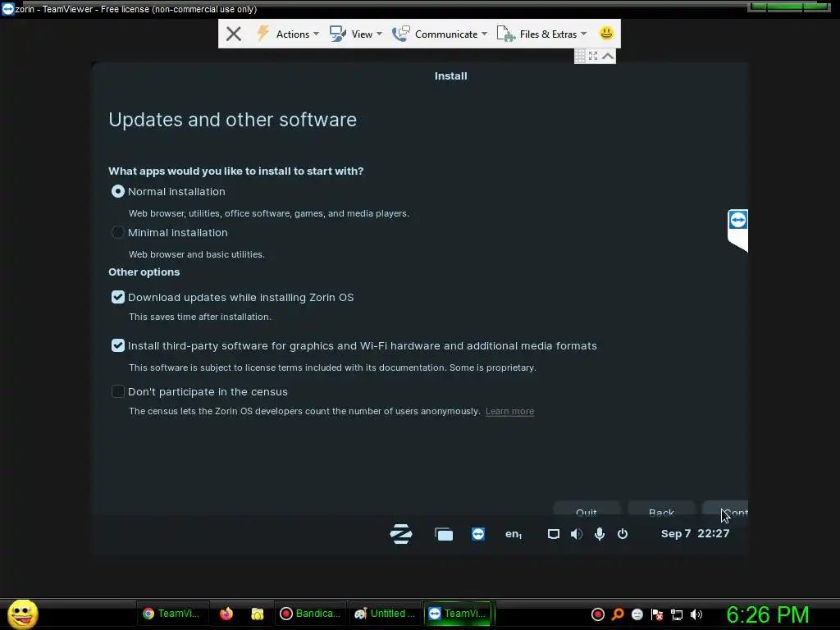Switch to the Bandica... taskbar window
This screenshot has height=630, width=840.
coord(311,614)
